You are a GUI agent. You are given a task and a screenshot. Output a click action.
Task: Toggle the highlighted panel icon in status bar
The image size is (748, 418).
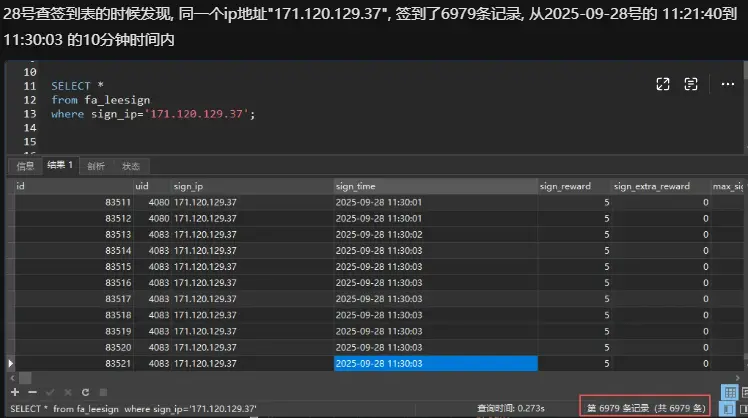coord(728,409)
